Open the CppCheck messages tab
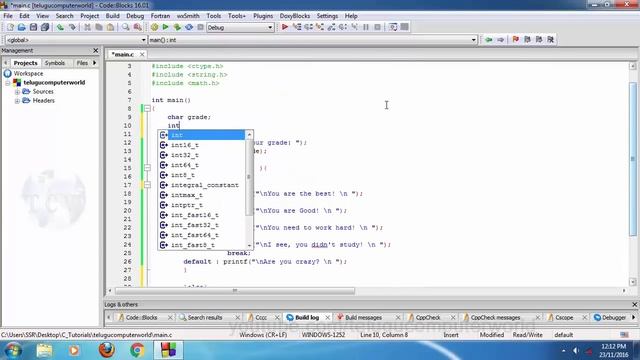 click(x=495, y=318)
